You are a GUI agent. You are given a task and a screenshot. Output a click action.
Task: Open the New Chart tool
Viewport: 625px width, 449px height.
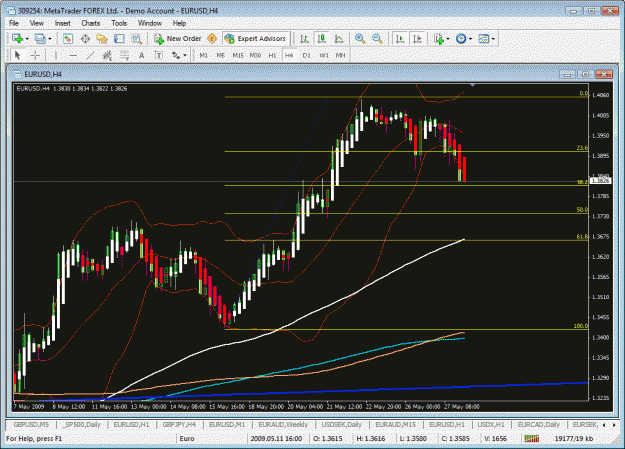tap(17, 39)
